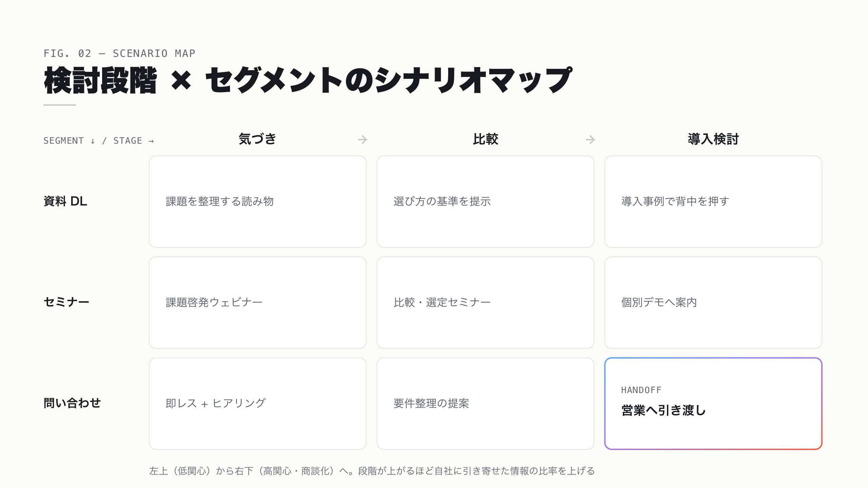Click the arrow between 気づき and 比較
The height and width of the screenshot is (488, 868).
(363, 140)
